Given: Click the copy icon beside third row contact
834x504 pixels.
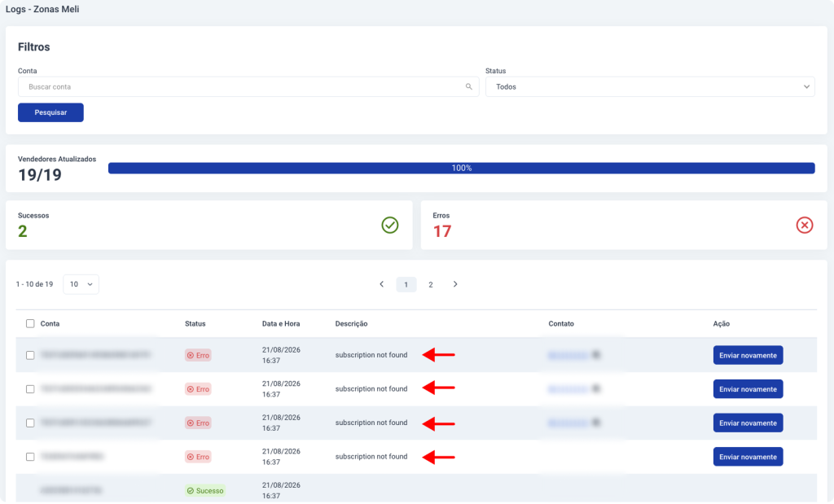Looking at the screenshot, I should (596, 423).
